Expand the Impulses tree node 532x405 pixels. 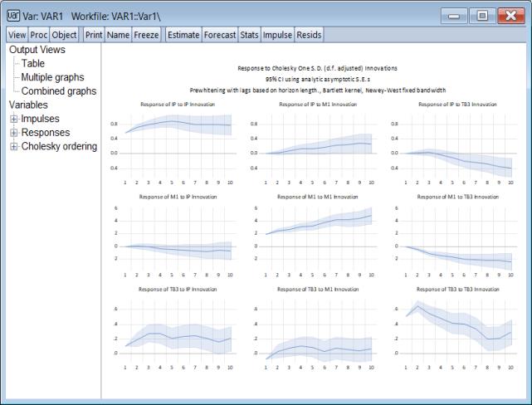tap(14, 120)
